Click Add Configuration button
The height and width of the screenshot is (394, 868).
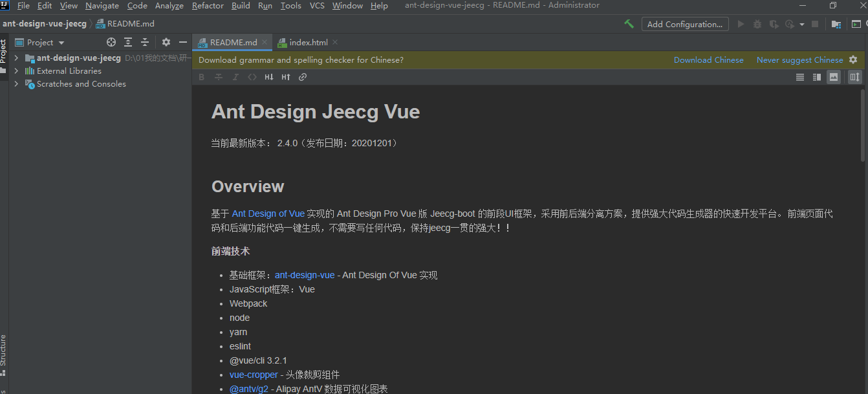pos(685,24)
